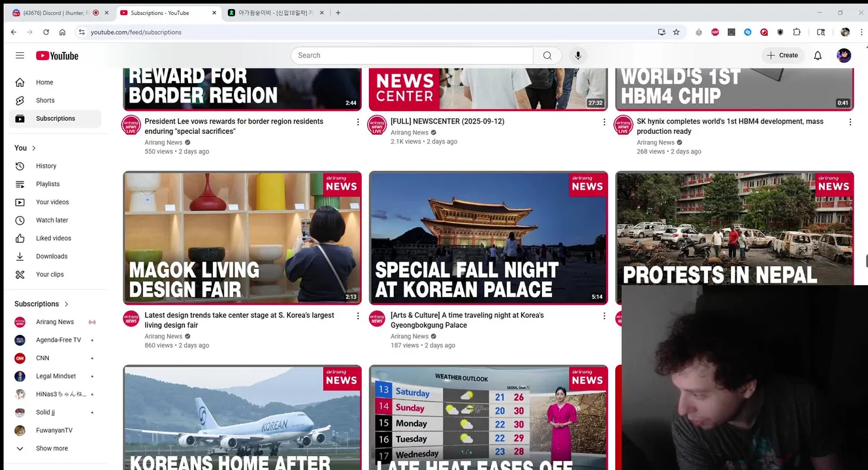Open options for President Lee video
The height and width of the screenshot is (470, 868).
(x=357, y=122)
